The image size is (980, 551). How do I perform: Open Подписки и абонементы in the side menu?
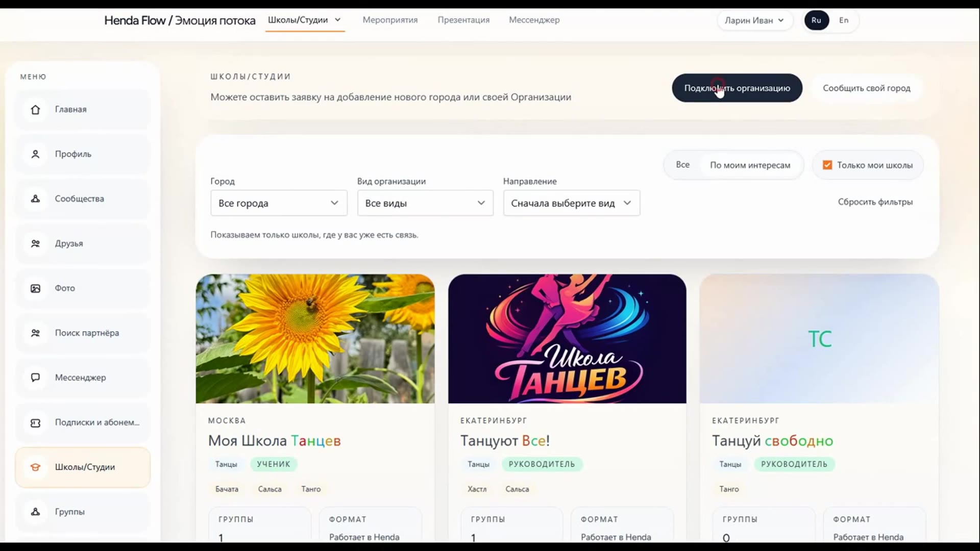tap(83, 422)
